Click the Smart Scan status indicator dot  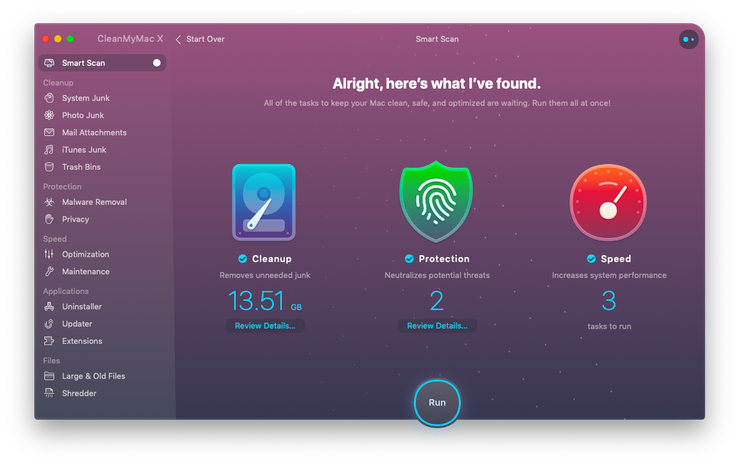157,63
